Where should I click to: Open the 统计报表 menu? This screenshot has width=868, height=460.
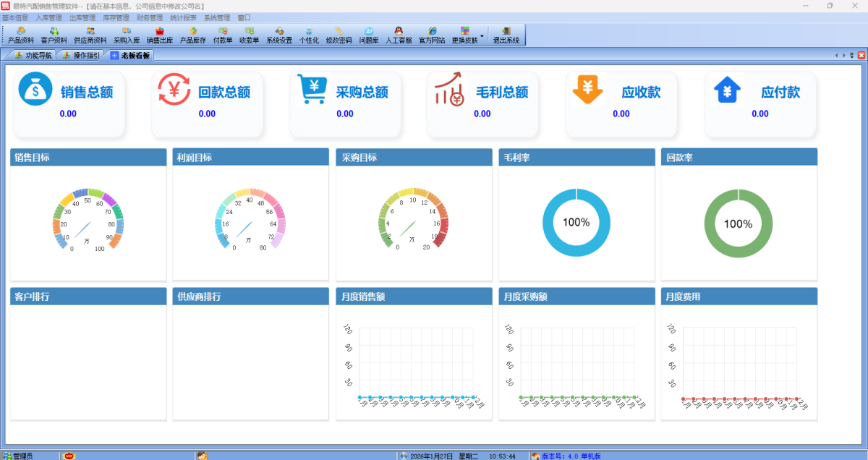click(183, 17)
